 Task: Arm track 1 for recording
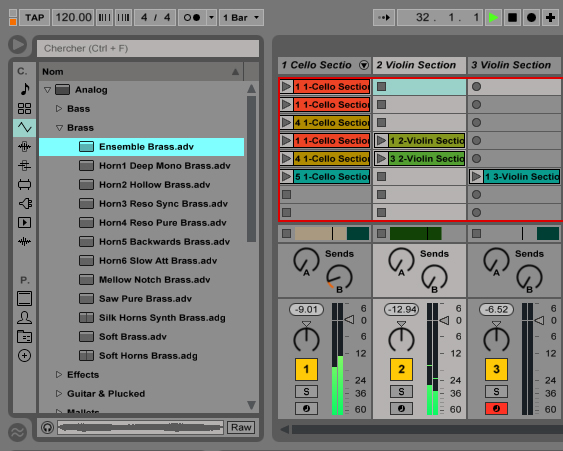306,408
